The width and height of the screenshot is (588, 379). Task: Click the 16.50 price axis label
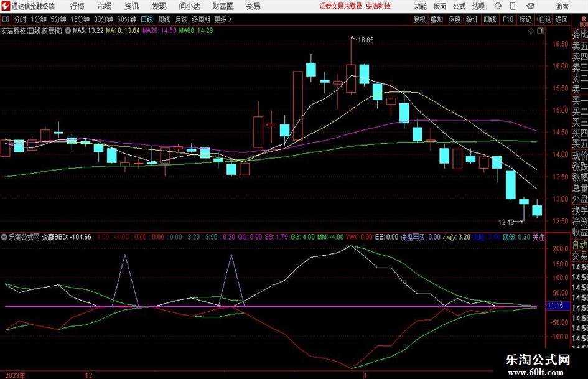click(x=560, y=44)
